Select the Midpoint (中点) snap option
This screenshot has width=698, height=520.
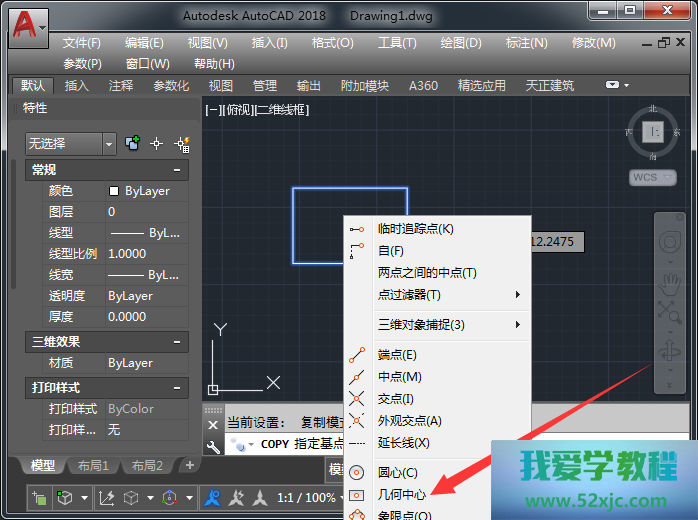point(399,377)
